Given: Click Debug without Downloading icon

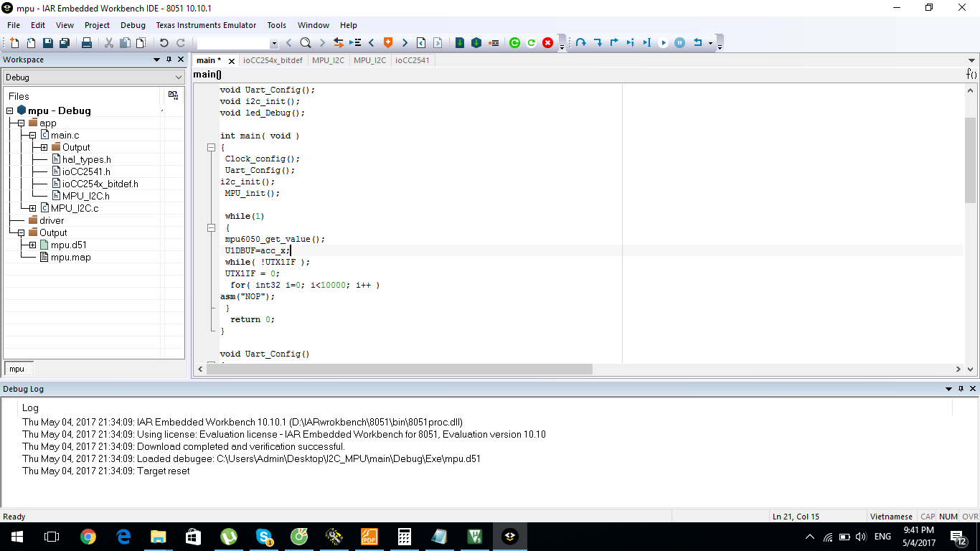Looking at the screenshot, I should 476,43.
